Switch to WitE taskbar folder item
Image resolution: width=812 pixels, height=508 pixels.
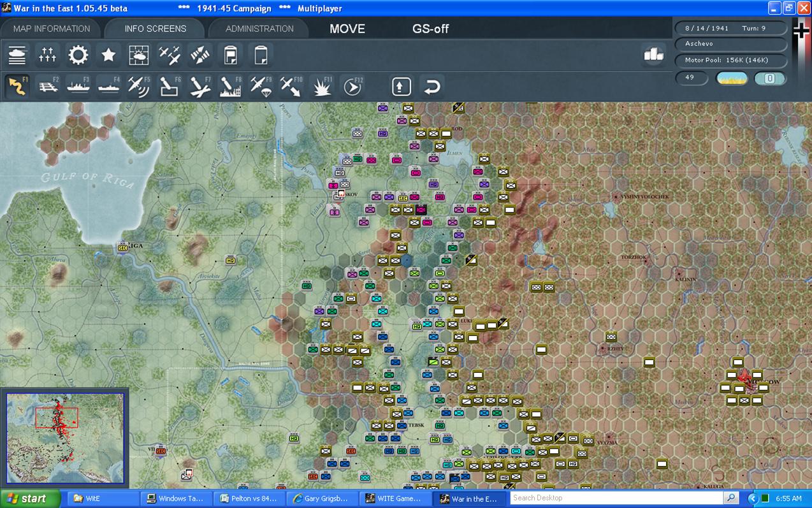(x=102, y=498)
